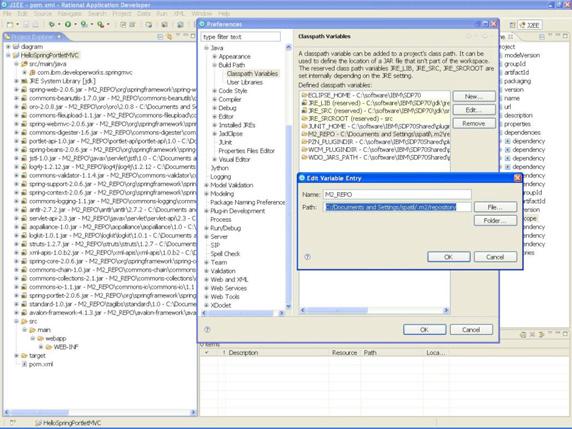Click the jar icon beside spring-web-2.0.6.jar
The height and width of the screenshot is (429, 572).
pos(24,89)
